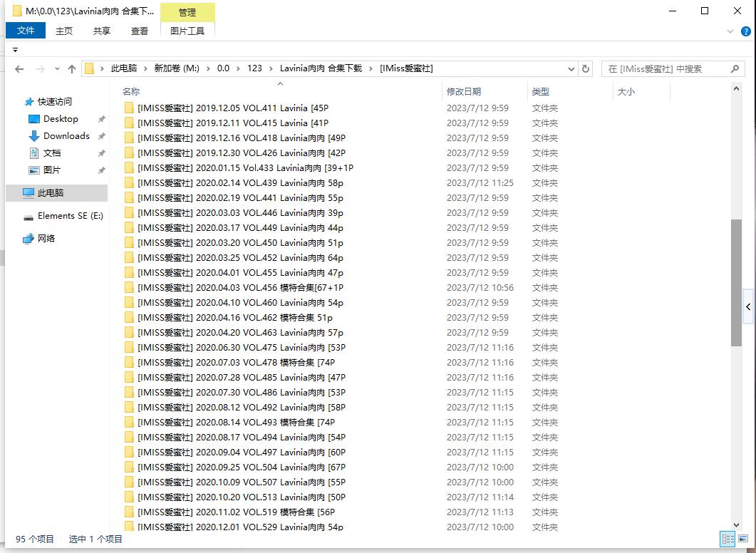
Task: Open Downloads in quick access
Action: click(66, 136)
